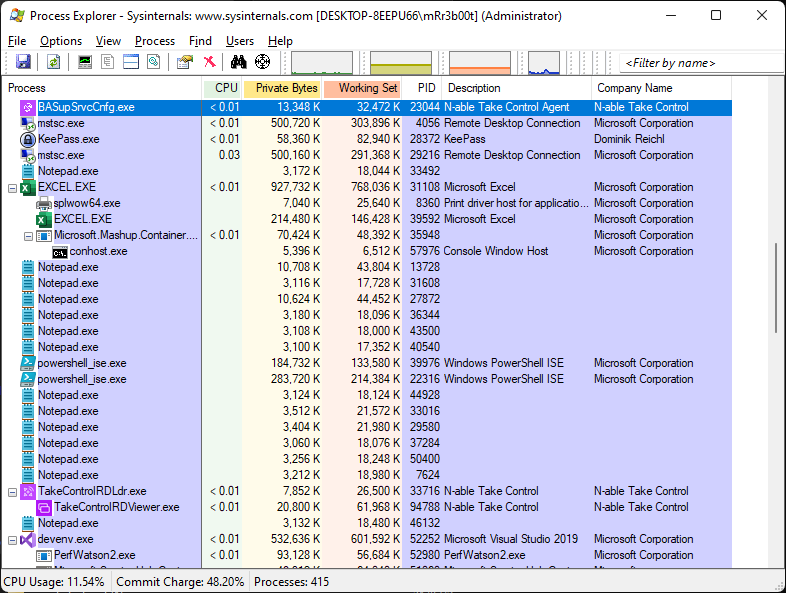786x593 pixels.
Task: Sort by the Process column header
Action: pos(102,88)
